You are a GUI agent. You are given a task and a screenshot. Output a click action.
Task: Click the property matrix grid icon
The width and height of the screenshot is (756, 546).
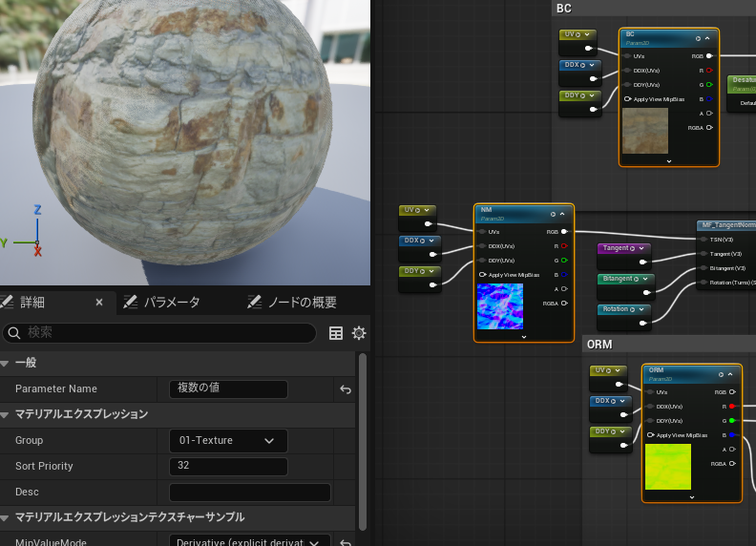pyautogui.click(x=336, y=333)
